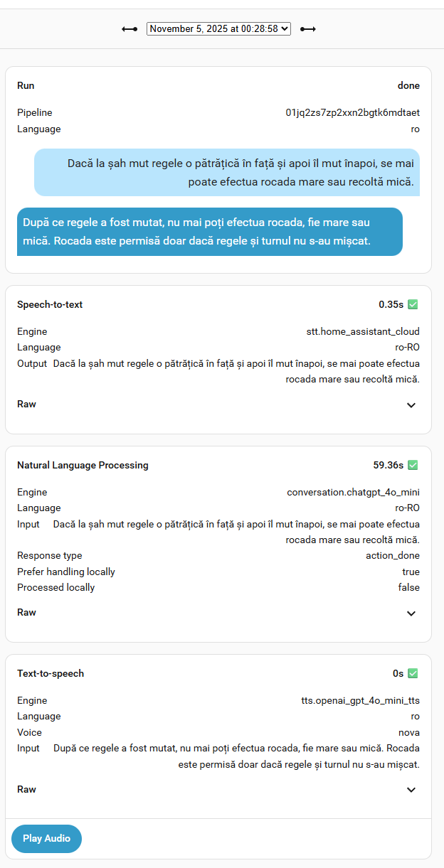The image size is (444, 868).
Task: Select the light blue user message bubble
Action: pos(227,173)
